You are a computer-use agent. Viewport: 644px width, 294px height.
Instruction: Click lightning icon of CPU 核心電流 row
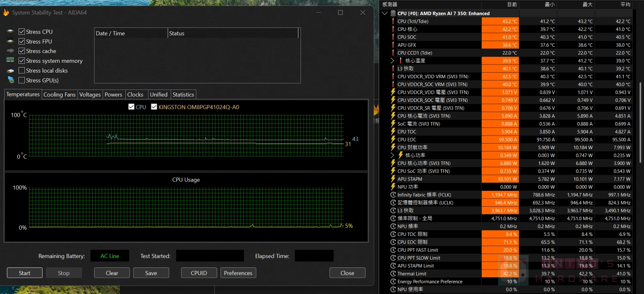(x=393, y=116)
